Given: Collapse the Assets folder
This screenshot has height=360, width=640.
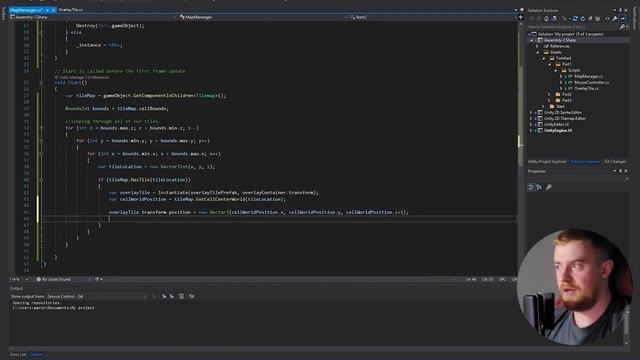Looking at the screenshot, I should tap(538, 52).
